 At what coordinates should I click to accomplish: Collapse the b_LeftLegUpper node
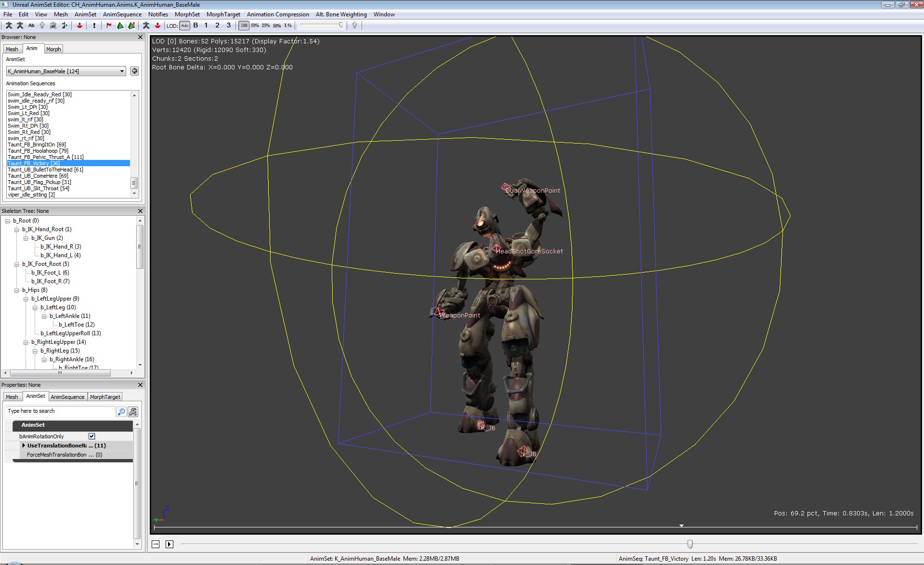click(x=26, y=299)
